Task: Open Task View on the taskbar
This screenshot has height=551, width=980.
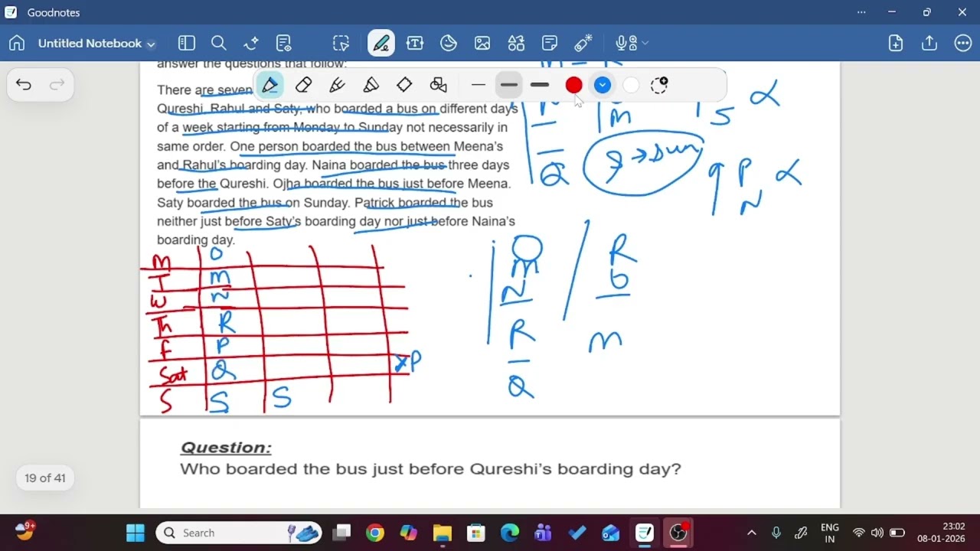Action: (x=341, y=533)
